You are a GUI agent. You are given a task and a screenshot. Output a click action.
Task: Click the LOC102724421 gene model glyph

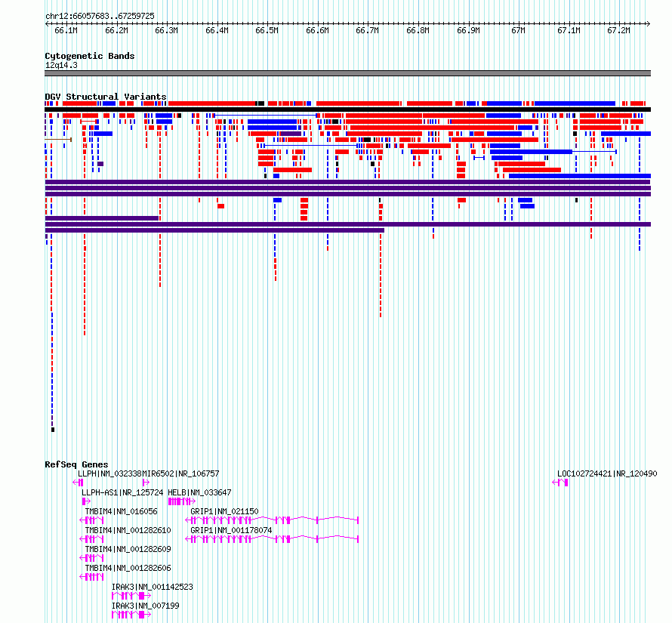(x=560, y=483)
